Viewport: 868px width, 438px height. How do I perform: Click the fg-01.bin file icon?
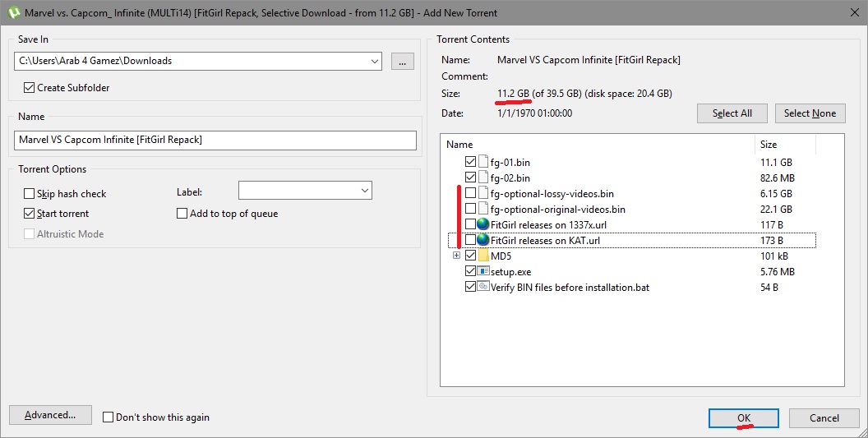tap(483, 162)
